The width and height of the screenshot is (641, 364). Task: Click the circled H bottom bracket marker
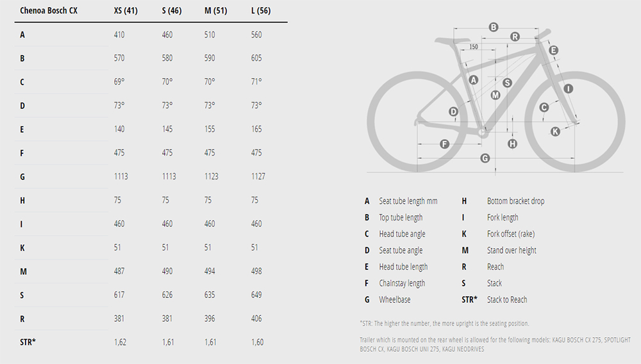[512, 144]
